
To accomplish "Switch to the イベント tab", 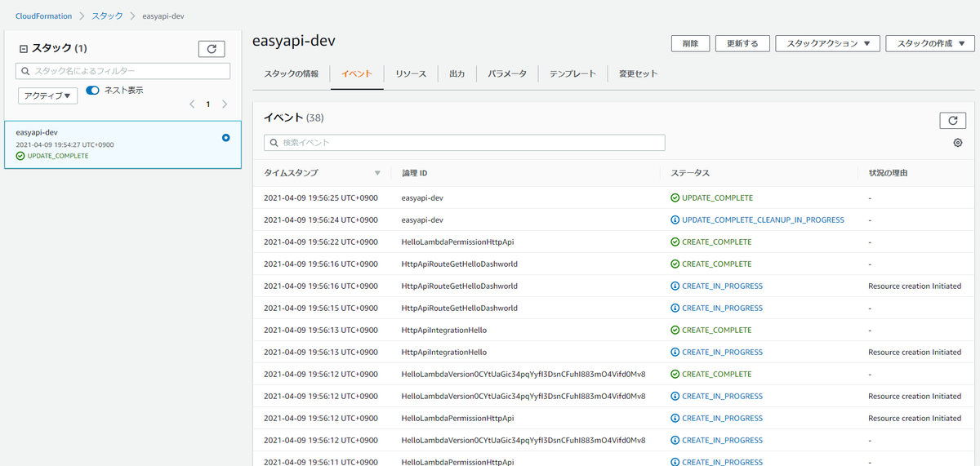I will pyautogui.click(x=357, y=73).
